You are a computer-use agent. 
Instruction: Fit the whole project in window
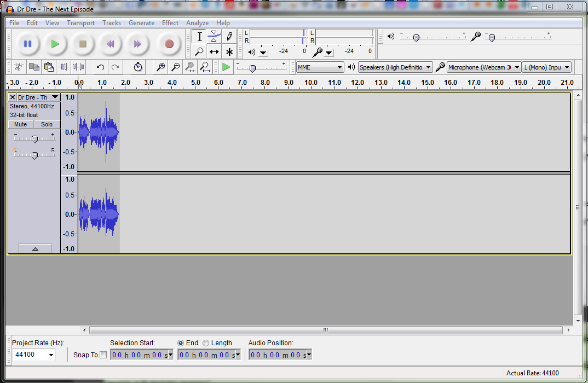click(205, 67)
